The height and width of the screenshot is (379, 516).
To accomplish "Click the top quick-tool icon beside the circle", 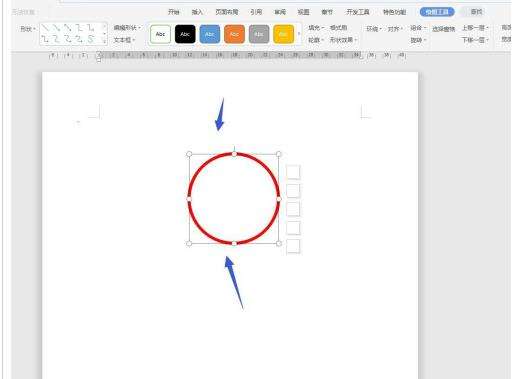I will tap(293, 172).
